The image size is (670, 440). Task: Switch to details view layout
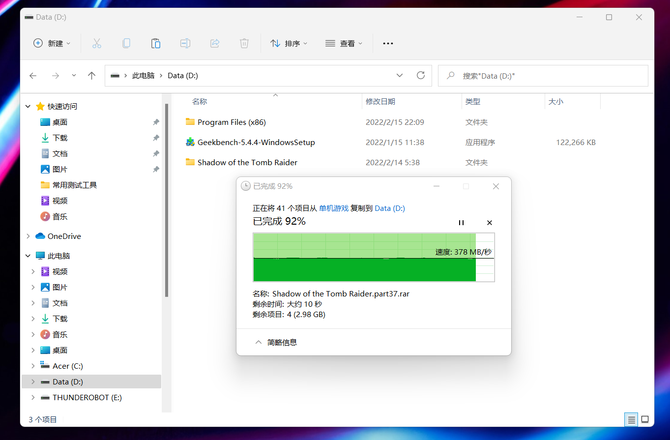[630, 420]
